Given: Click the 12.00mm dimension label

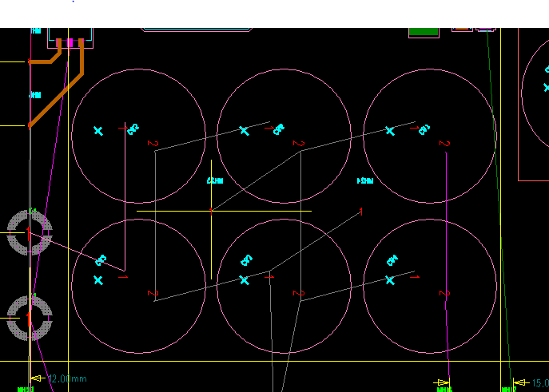Looking at the screenshot, I should (67, 378).
